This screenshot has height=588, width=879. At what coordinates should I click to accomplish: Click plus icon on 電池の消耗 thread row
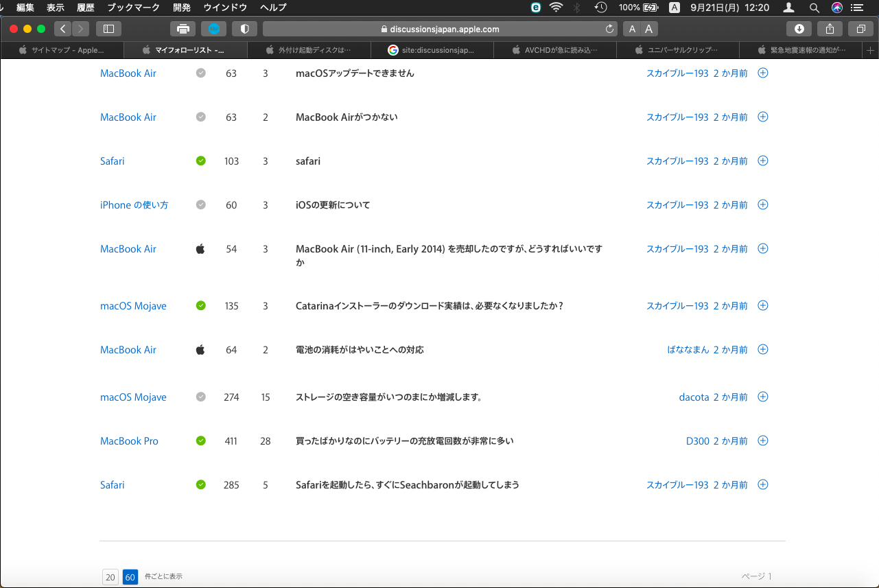pyautogui.click(x=763, y=349)
